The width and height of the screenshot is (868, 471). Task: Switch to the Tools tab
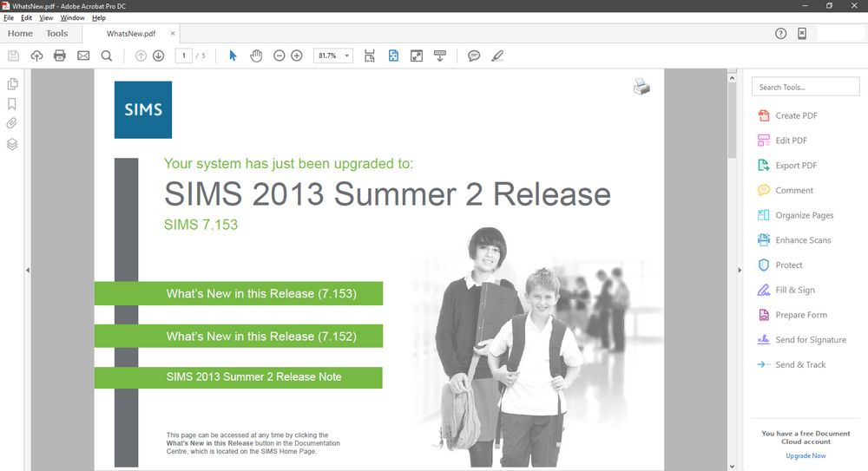(x=57, y=33)
